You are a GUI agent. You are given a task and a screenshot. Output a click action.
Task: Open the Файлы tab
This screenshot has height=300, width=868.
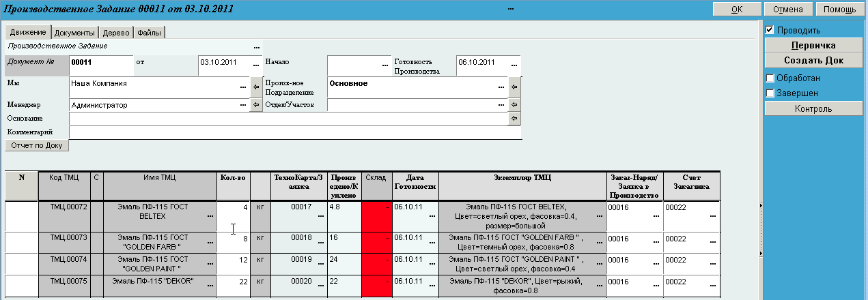[149, 33]
